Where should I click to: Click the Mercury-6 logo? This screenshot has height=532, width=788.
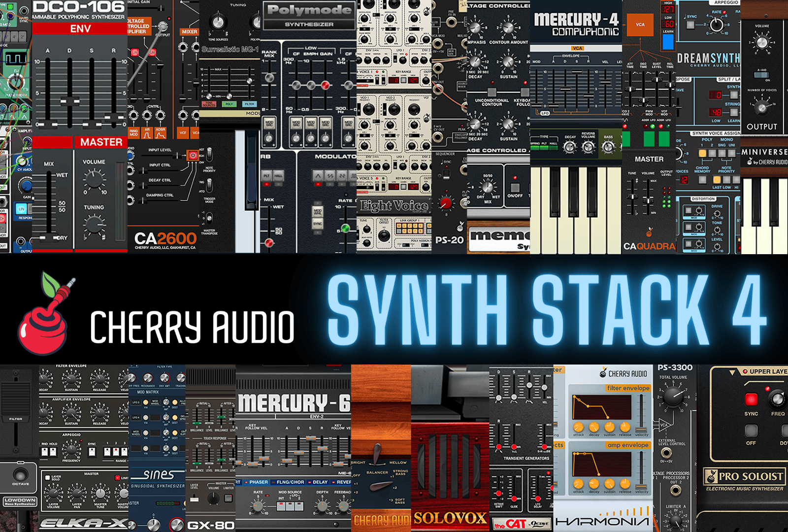pos(294,403)
